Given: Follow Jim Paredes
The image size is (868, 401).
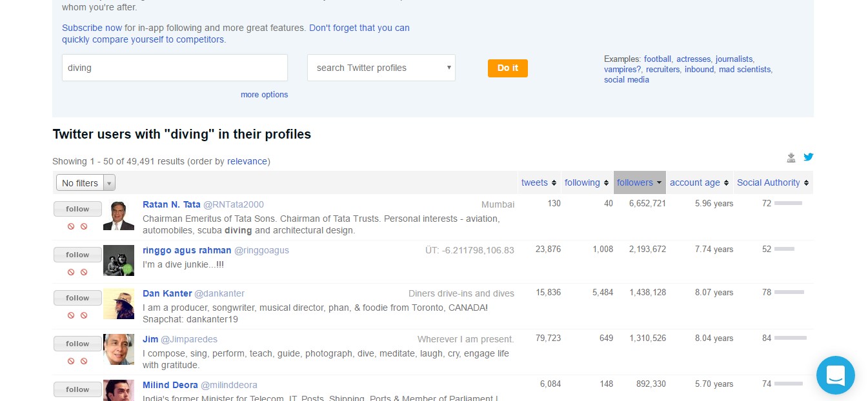Looking at the screenshot, I should pos(77,344).
